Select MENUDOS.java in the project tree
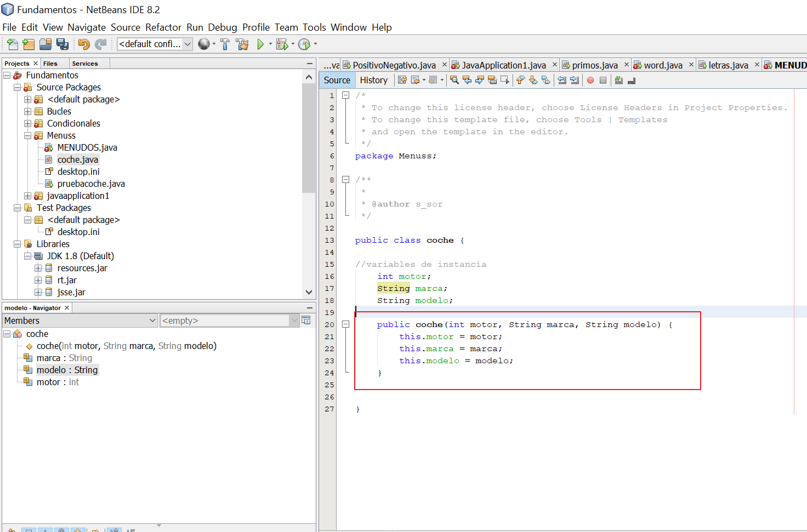 87,147
